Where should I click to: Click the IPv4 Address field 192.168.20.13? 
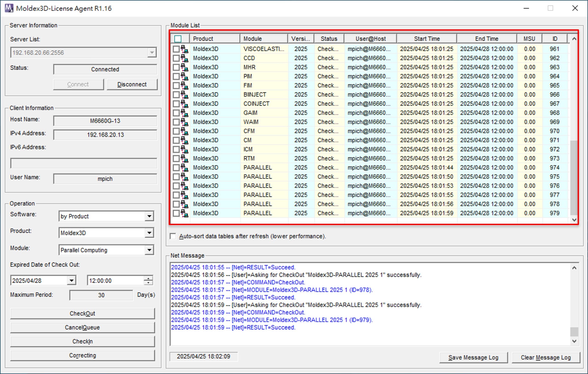pyautogui.click(x=105, y=135)
